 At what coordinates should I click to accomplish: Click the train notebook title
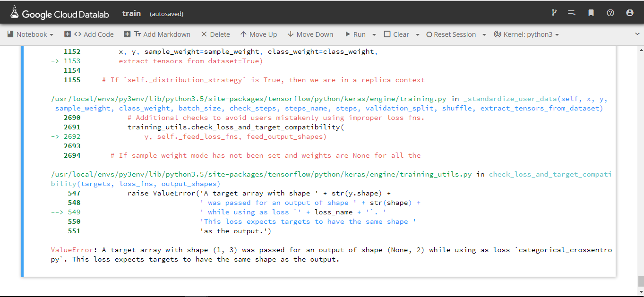tap(131, 13)
